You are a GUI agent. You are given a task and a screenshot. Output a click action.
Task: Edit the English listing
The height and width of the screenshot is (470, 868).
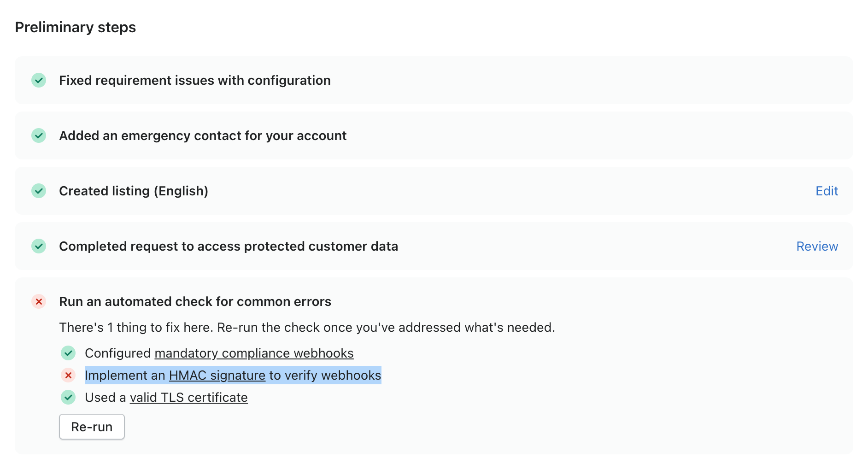point(827,191)
